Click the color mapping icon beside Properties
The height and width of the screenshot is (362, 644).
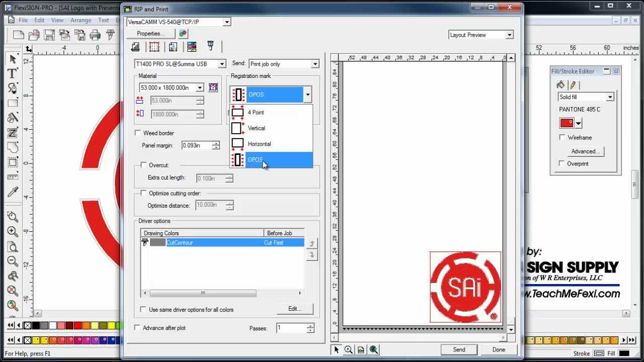[183, 34]
